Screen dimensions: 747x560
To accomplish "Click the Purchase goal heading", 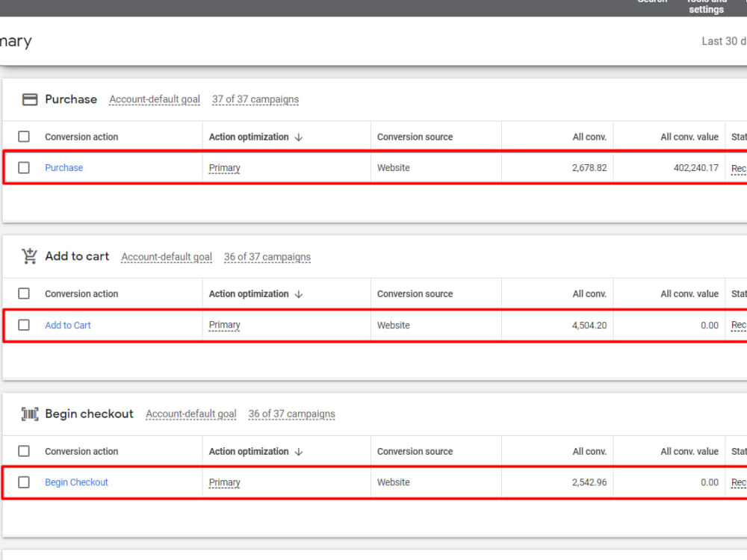I will coord(71,99).
